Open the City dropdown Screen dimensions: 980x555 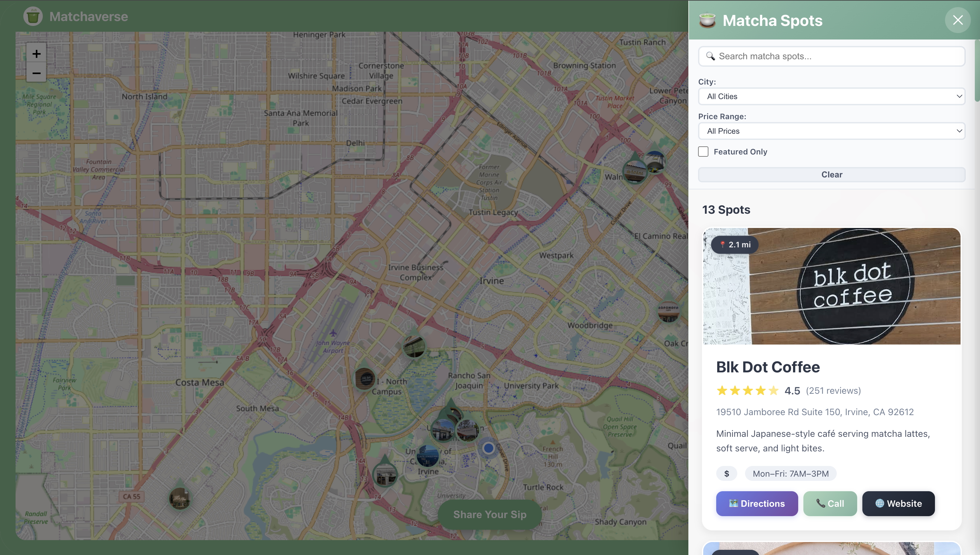831,96
